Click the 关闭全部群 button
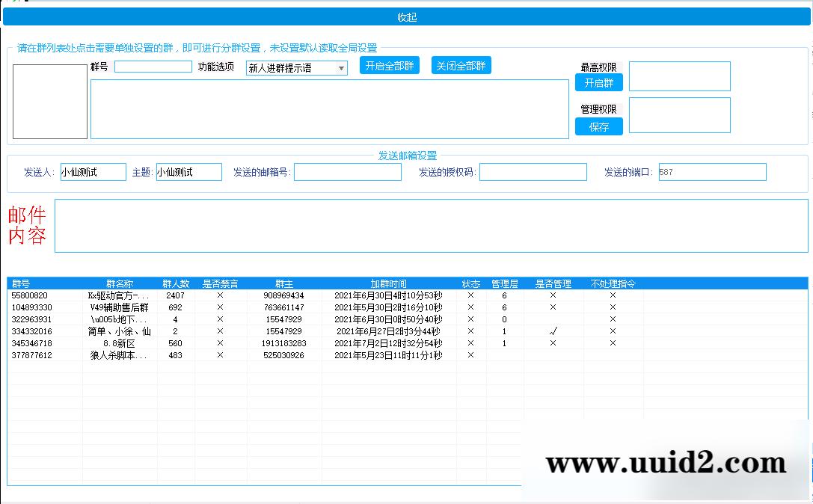This screenshot has height=504, width=813. 461,65
